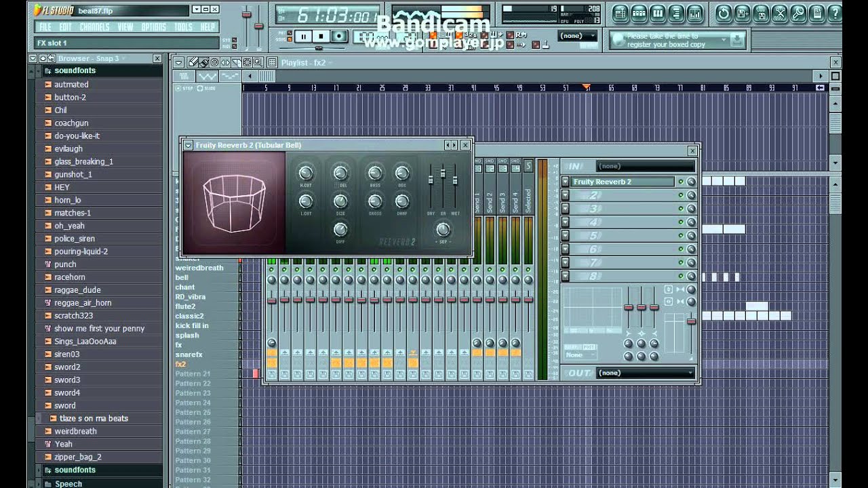This screenshot has height=488, width=868.
Task: Open Fruity Reeverb 2 plugin options menu arrow
Action: click(188, 145)
